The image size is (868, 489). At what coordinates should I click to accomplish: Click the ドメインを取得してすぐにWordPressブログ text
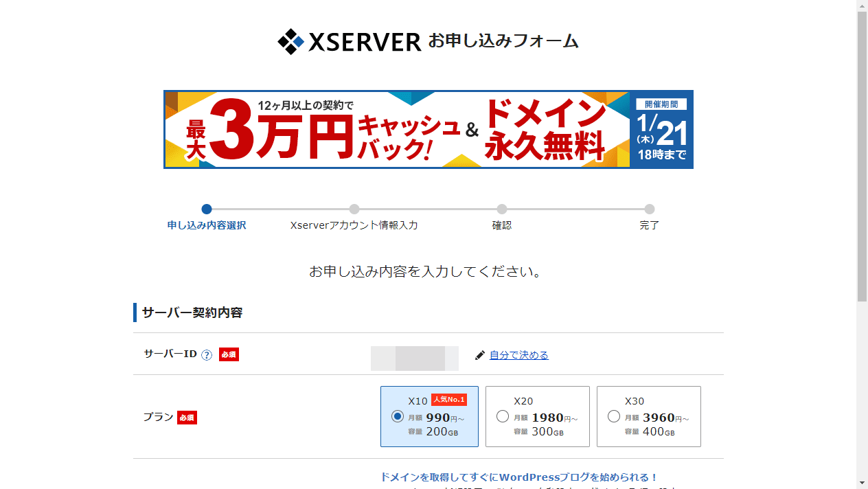point(519,477)
